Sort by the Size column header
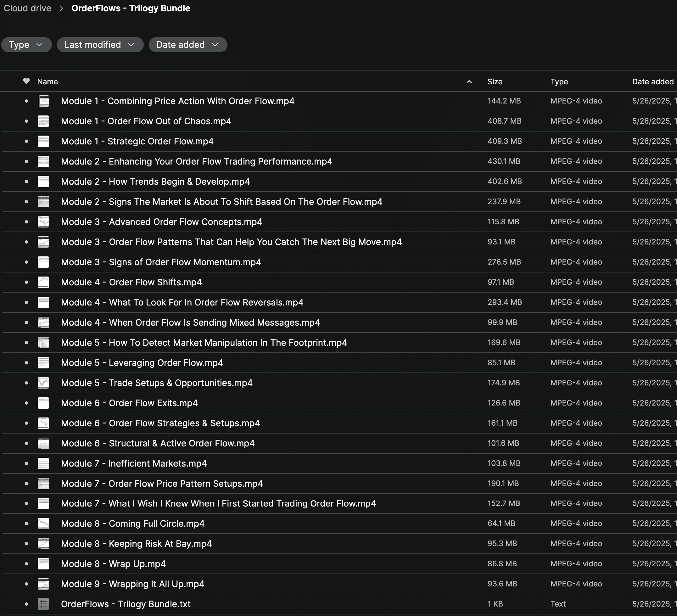 tap(495, 81)
